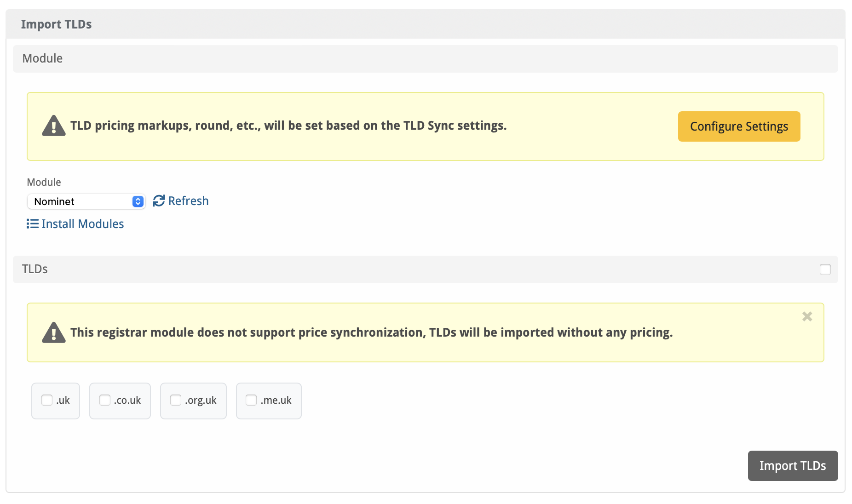Click warning triangle in price synchronization notice
This screenshot has height=504, width=852.
[54, 332]
